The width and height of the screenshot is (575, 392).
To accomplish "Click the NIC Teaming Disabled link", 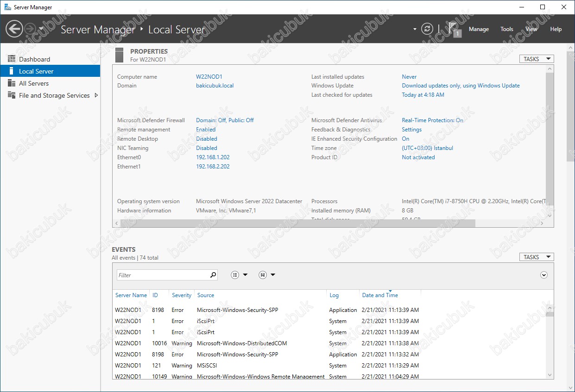I will (x=207, y=148).
